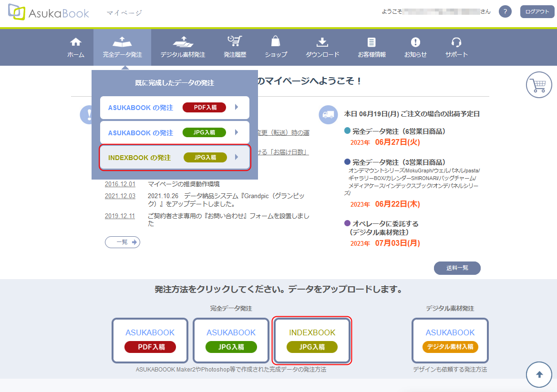Click the shopping cart circle icon

point(539,86)
